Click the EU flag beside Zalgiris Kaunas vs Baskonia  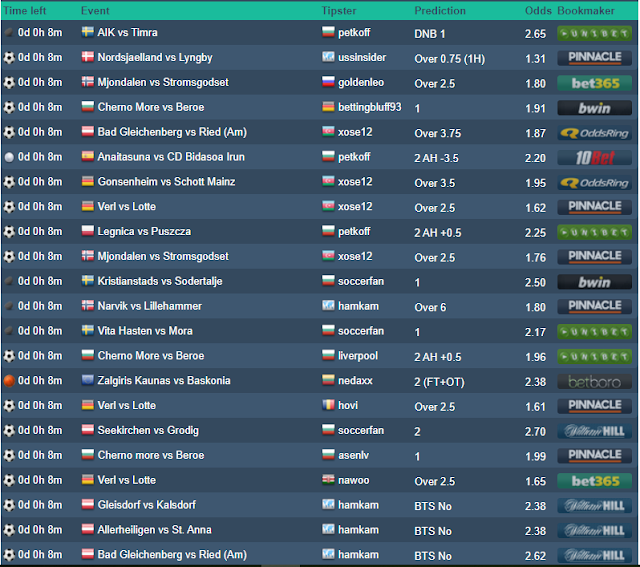pyautogui.click(x=87, y=380)
